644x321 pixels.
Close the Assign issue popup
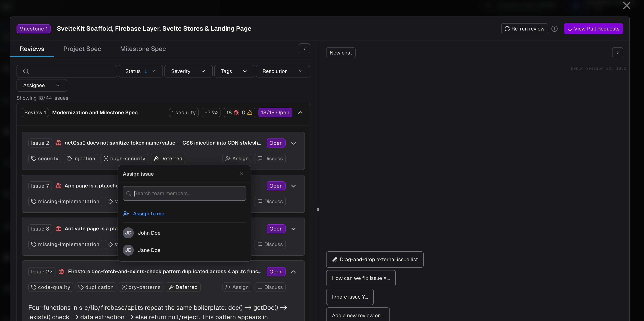(242, 174)
